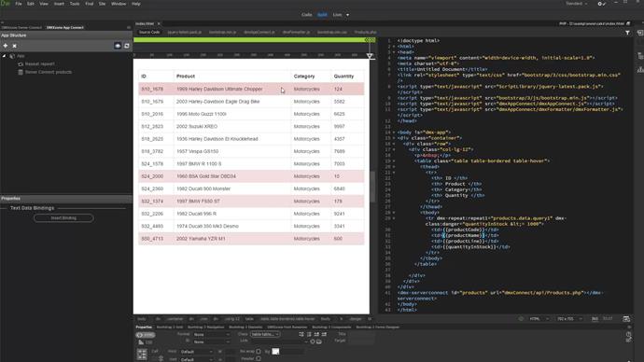The height and width of the screenshot is (362, 644).
Task: Click the Insert Binding button
Action: tap(63, 218)
